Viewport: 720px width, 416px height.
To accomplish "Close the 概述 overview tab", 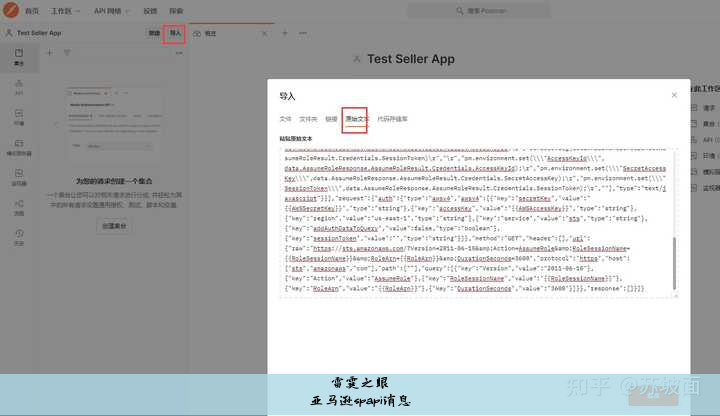I will click(264, 34).
